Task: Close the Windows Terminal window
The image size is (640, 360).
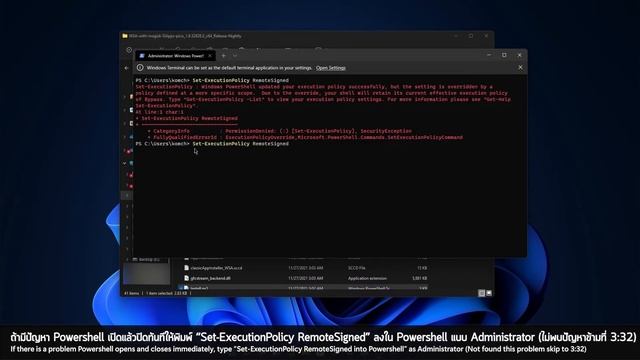Action: point(519,55)
